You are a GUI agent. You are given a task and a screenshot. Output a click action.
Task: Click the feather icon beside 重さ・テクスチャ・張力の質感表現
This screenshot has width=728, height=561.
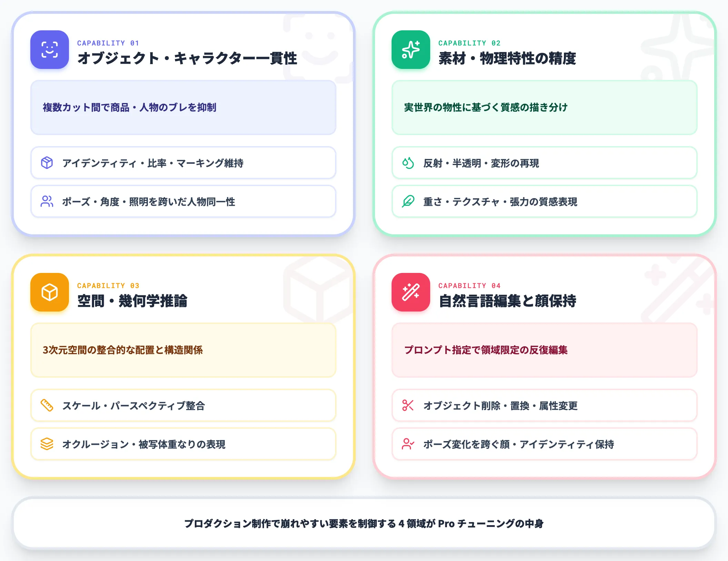coord(408,201)
